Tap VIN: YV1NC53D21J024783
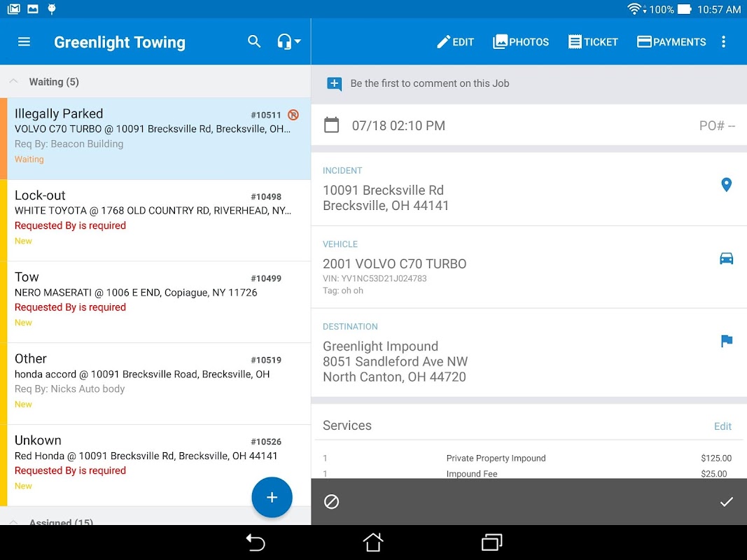This screenshot has height=560, width=747. (x=375, y=279)
